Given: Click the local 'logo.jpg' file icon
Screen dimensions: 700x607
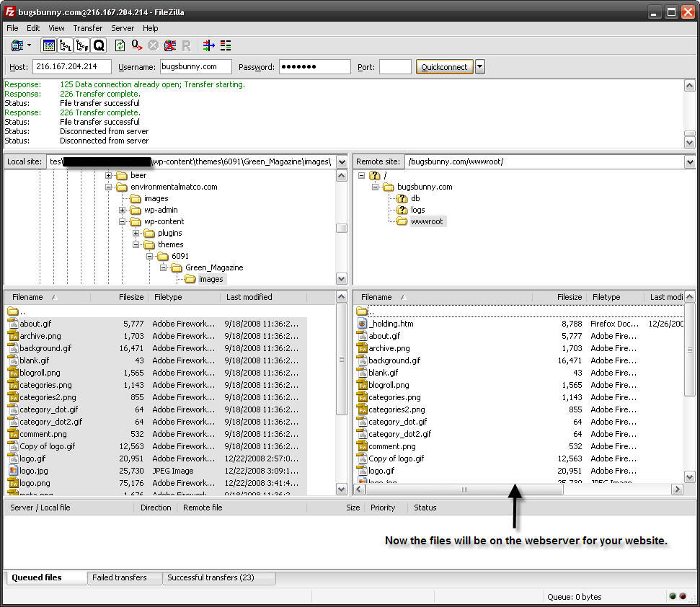Looking at the screenshot, I should coord(14,471).
